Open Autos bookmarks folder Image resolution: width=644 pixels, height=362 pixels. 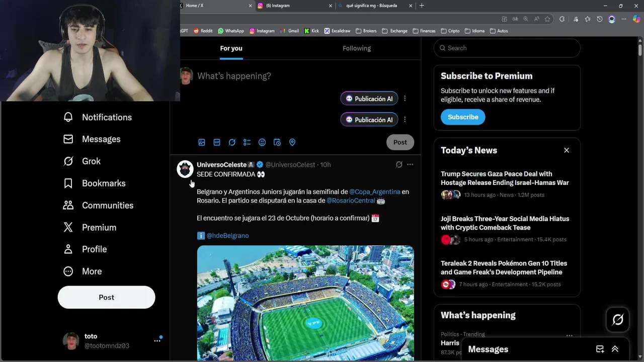pyautogui.click(x=499, y=31)
